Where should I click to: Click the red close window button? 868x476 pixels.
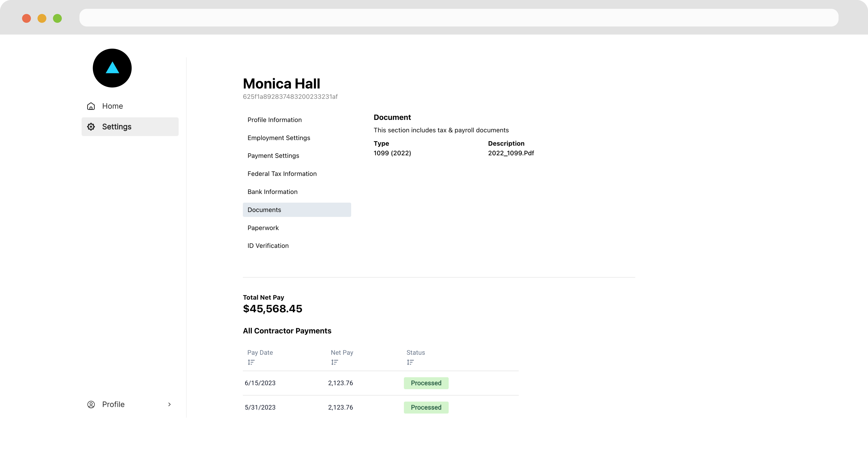[26, 18]
